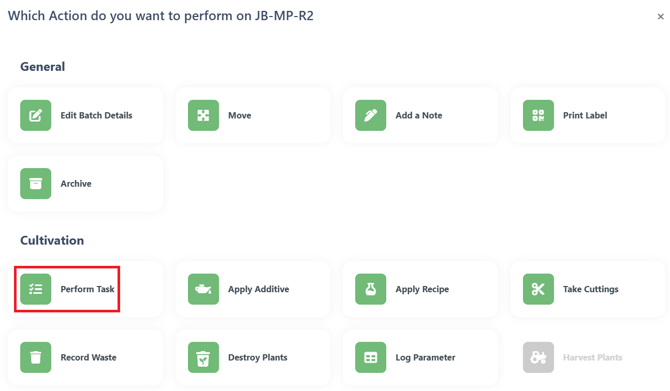Click the Apply Additive oil can icon
670x391 pixels.
point(203,289)
